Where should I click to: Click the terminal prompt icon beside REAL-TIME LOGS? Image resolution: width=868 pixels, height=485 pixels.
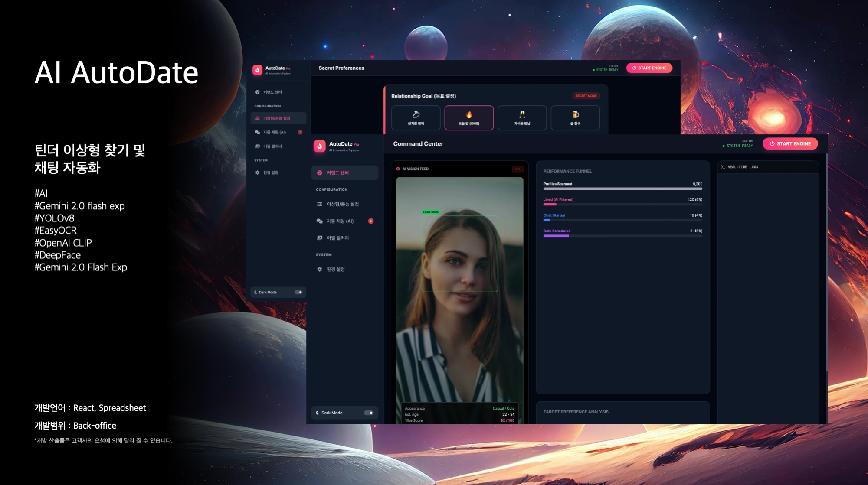[x=723, y=167]
